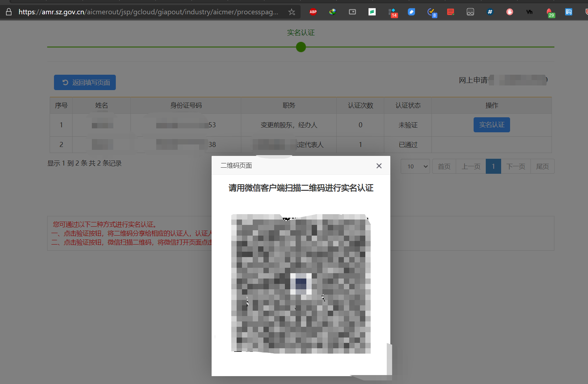
Task: Click the green chat bubble extension icon
Action: [x=372, y=12]
